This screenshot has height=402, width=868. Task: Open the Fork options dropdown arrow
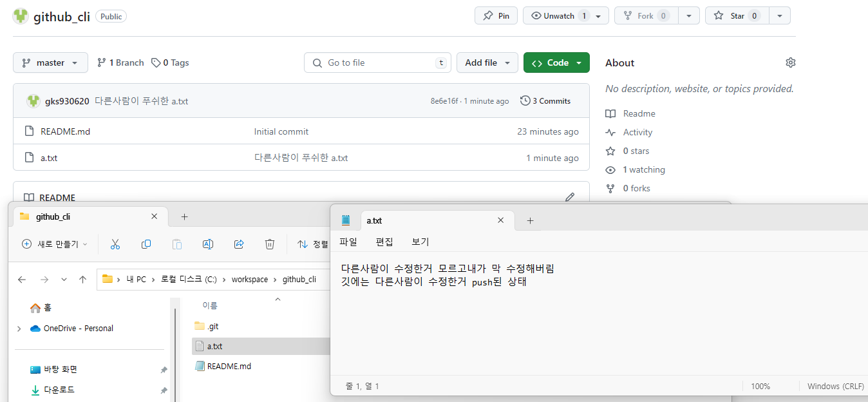[x=689, y=16]
